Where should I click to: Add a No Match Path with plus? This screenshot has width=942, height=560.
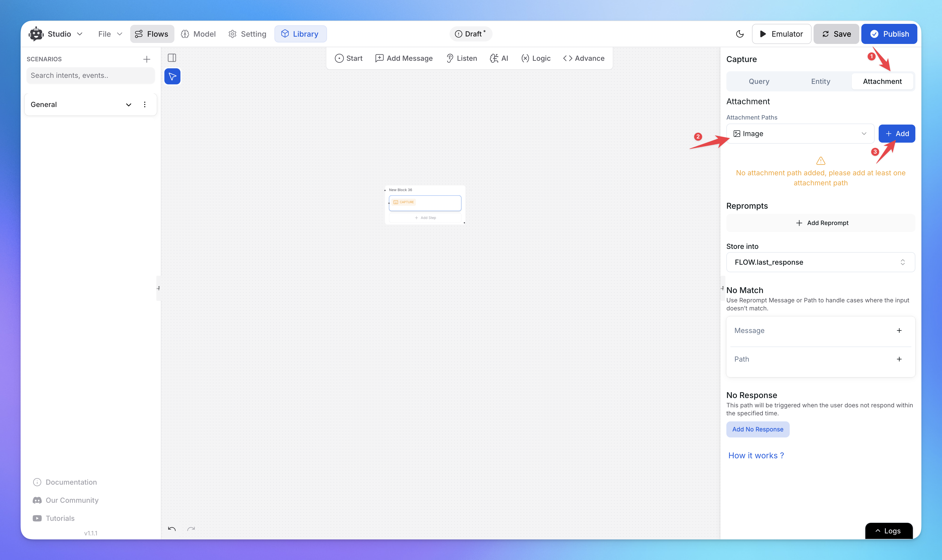[x=899, y=359]
